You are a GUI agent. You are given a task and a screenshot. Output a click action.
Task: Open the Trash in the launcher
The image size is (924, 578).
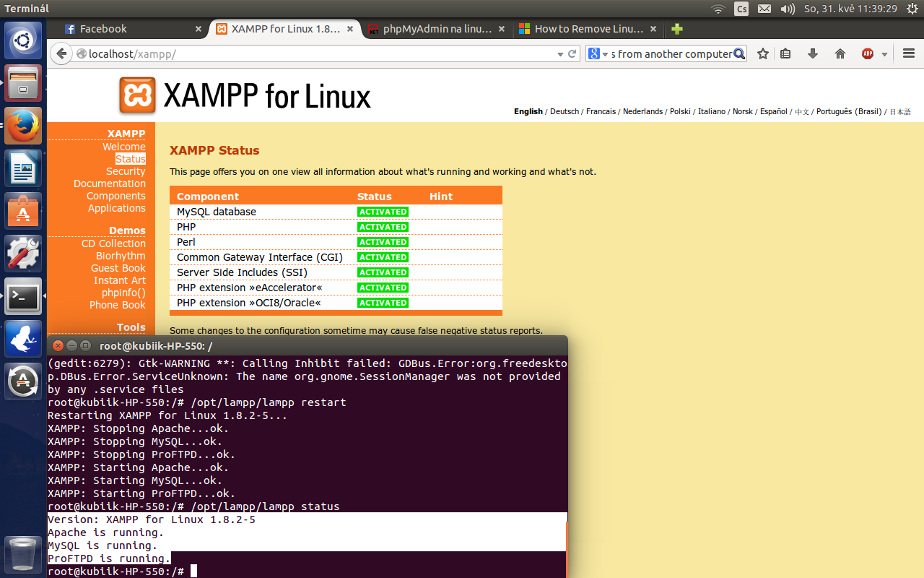(x=24, y=555)
